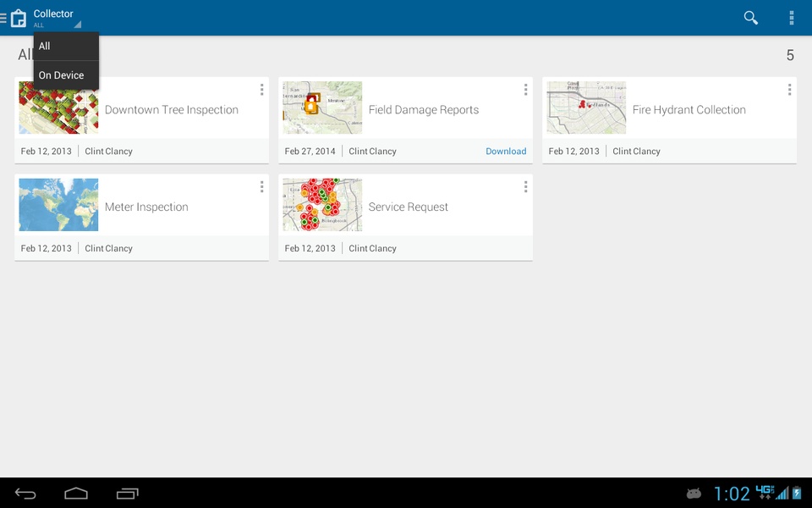Viewport: 812px width, 508px height.
Task: Tap the Android back button
Action: click(25, 494)
